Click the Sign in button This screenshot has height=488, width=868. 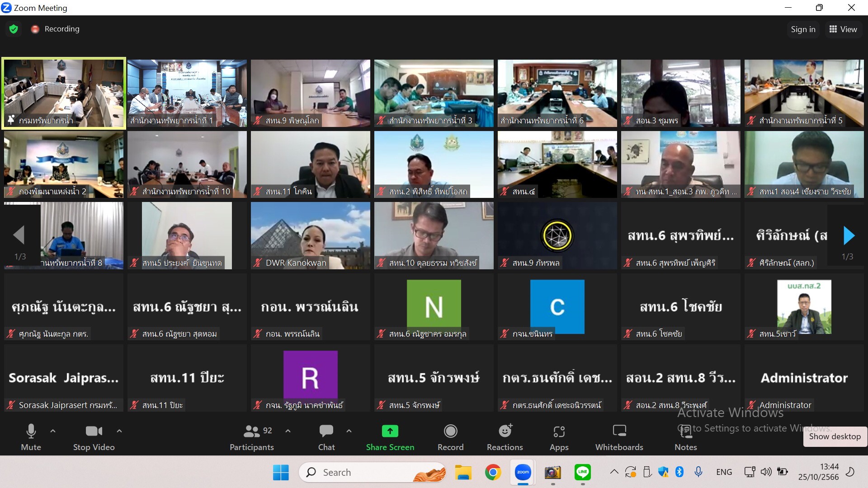pos(803,29)
